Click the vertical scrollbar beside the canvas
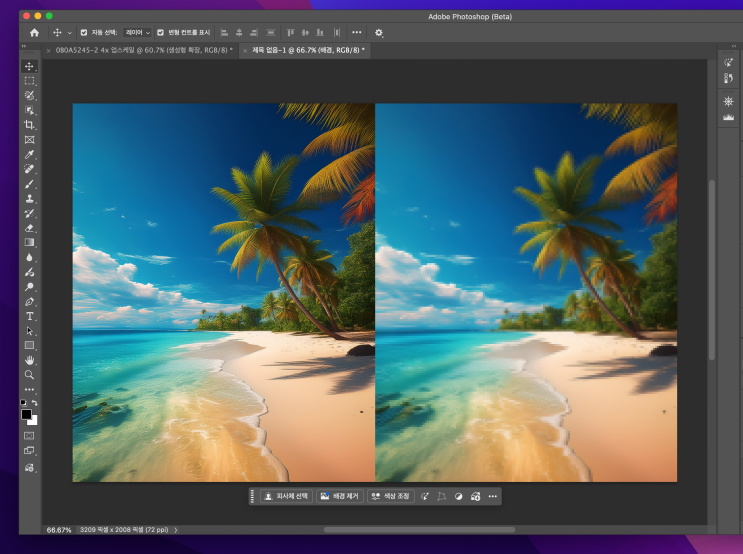Screen dimensions: 743x554 (712, 270)
